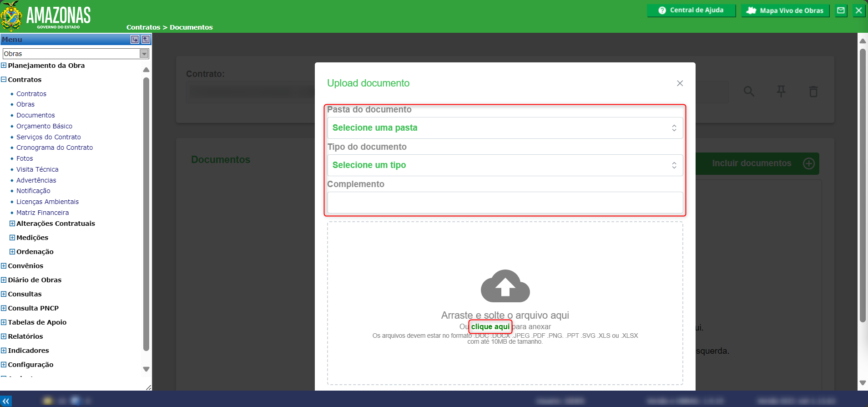Image resolution: width=868 pixels, height=407 pixels.
Task: Expand Medições
Action: tap(12, 238)
